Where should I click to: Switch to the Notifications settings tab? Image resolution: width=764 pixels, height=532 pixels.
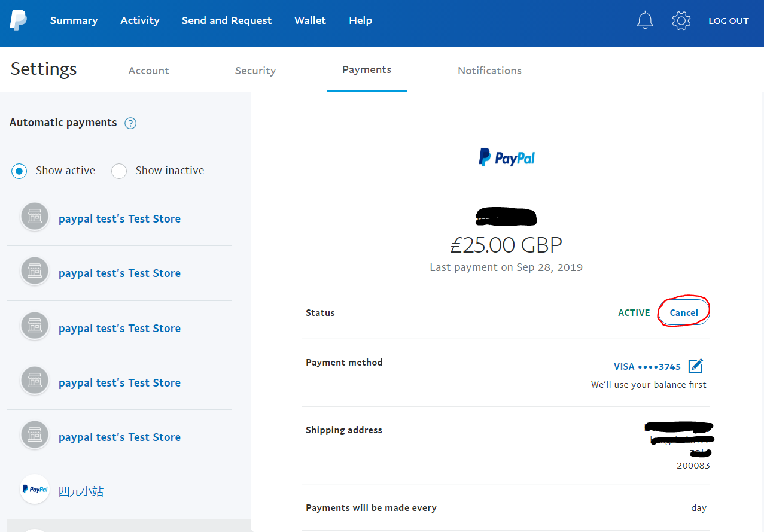coord(489,71)
